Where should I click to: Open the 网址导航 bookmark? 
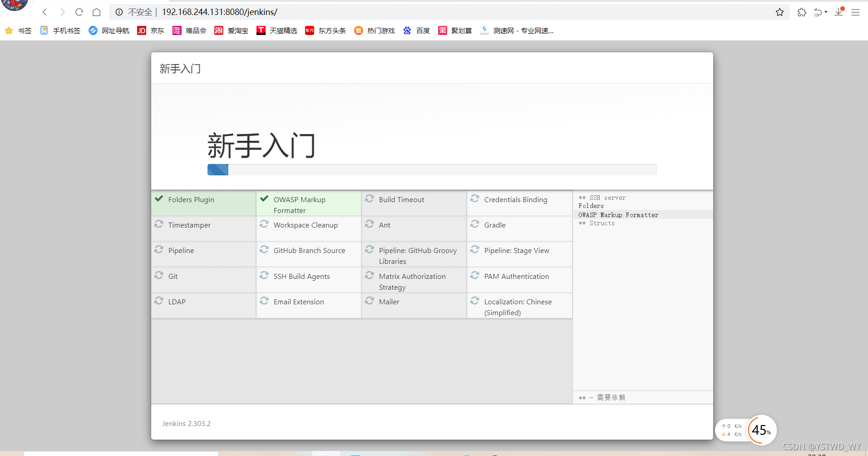coord(109,30)
